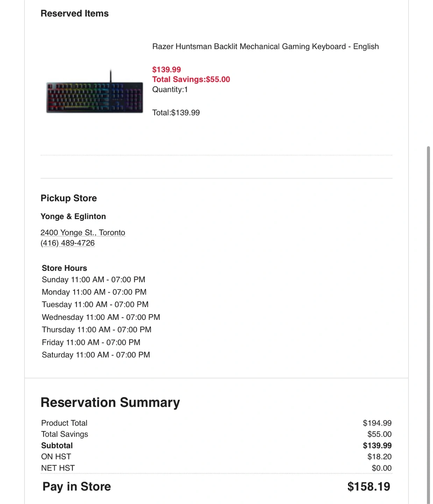This screenshot has width=433, height=504.
Task: Click the ON HST tax amount $18.20
Action: [x=379, y=457]
